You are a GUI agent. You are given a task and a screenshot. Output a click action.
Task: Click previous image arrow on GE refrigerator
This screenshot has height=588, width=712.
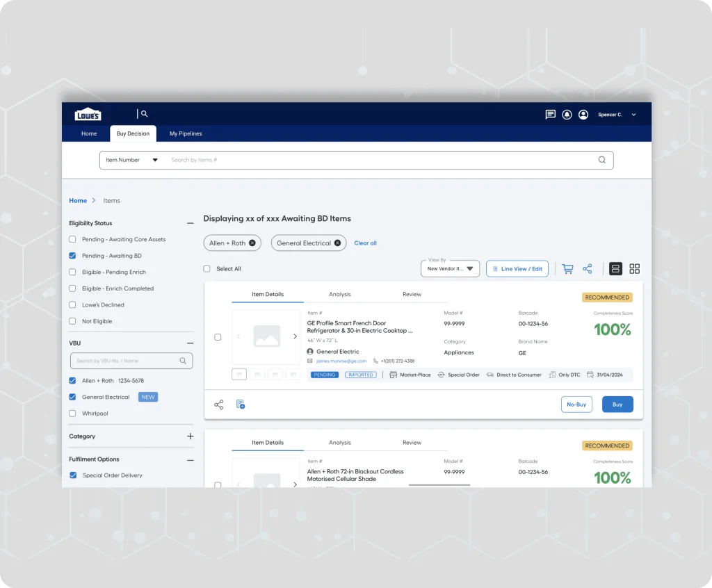(x=238, y=336)
